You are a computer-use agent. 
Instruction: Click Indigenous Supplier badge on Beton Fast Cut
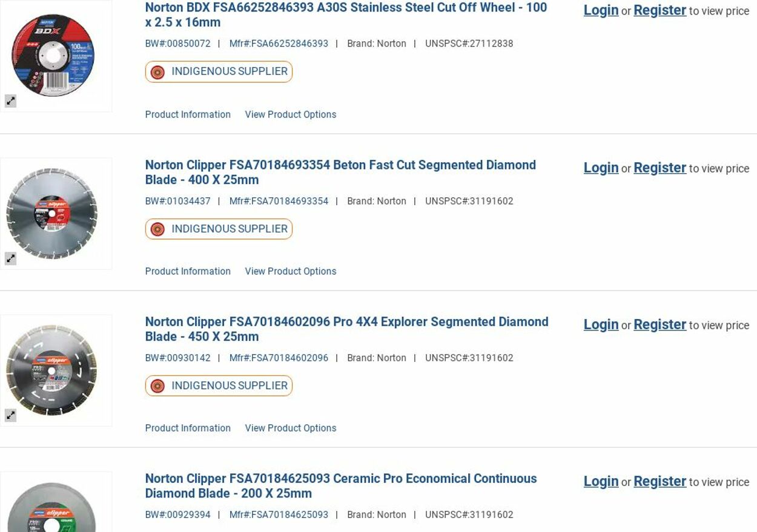219,229
